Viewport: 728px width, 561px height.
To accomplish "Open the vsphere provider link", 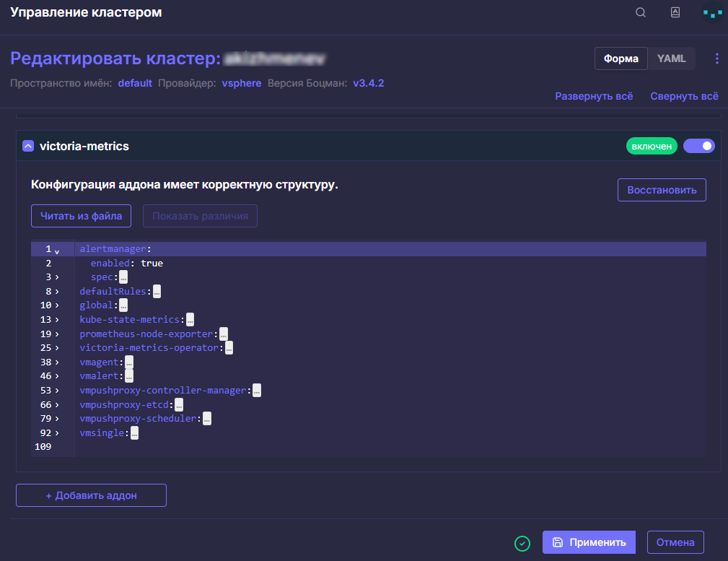I will tap(242, 83).
